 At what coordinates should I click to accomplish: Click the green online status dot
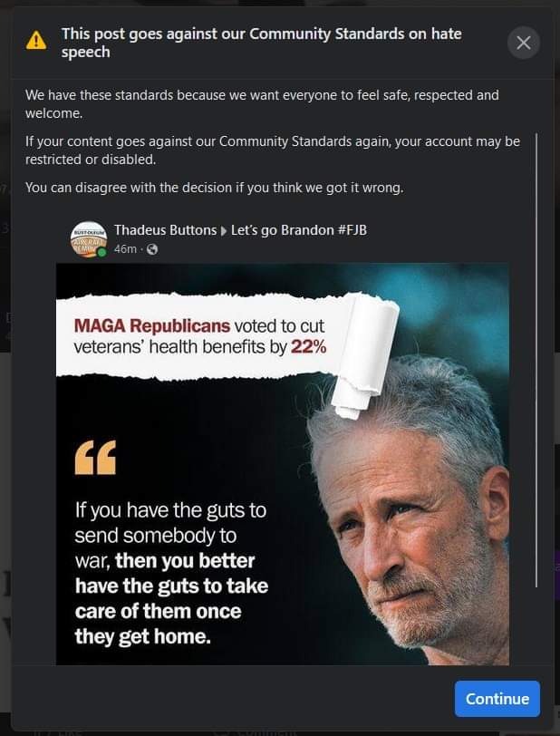coord(101,253)
